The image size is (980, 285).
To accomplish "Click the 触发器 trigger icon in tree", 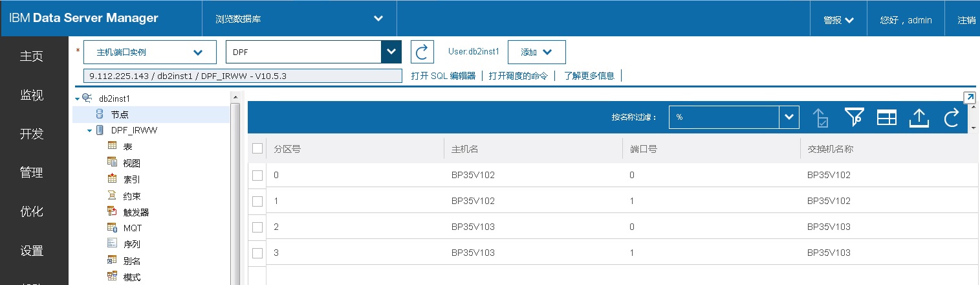I will pyautogui.click(x=111, y=211).
